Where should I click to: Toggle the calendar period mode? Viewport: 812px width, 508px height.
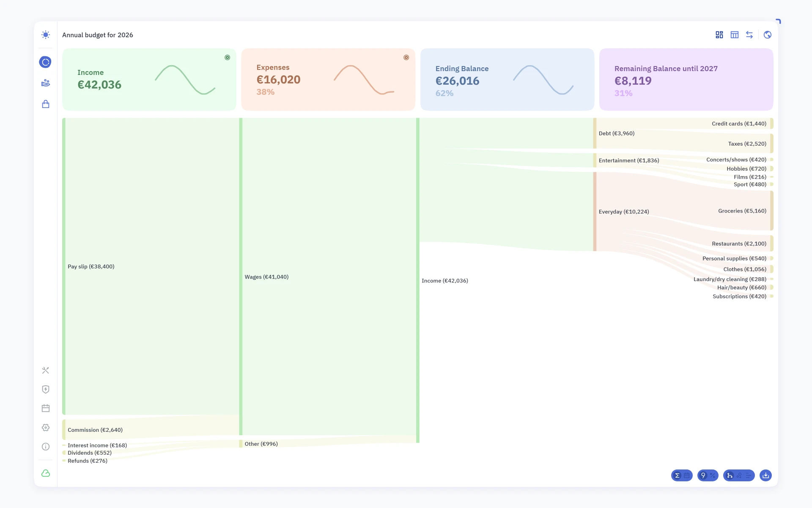pyautogui.click(x=687, y=475)
